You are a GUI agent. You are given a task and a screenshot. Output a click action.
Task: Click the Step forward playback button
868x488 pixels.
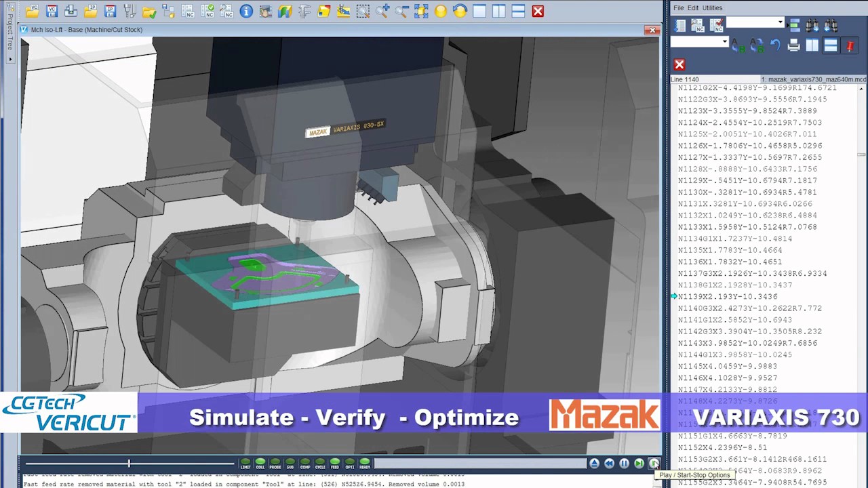(x=639, y=463)
